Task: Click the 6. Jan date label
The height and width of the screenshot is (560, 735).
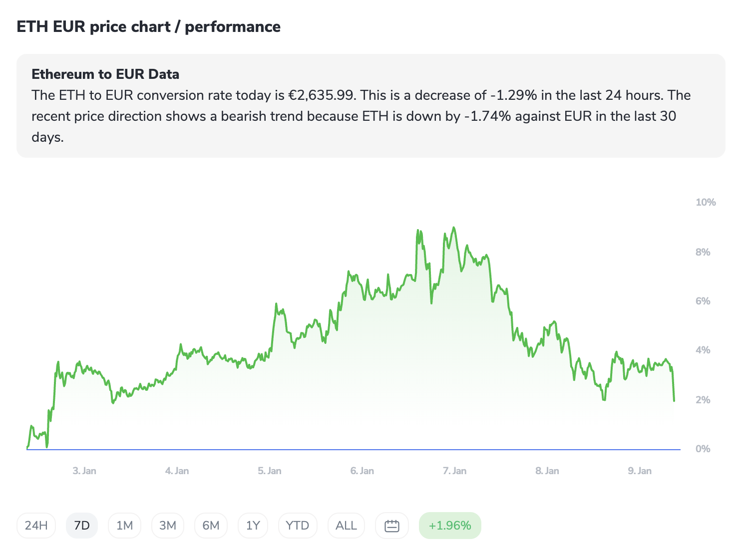Action: (362, 471)
